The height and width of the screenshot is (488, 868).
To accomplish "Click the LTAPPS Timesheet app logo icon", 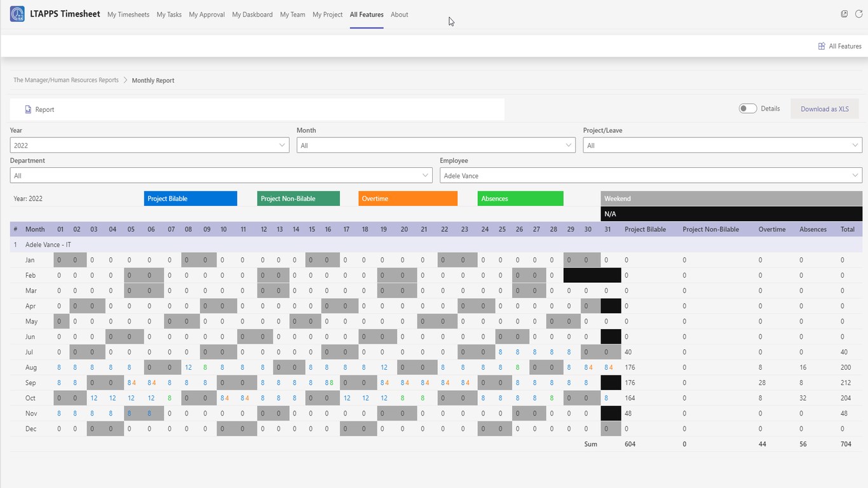I will tap(17, 14).
